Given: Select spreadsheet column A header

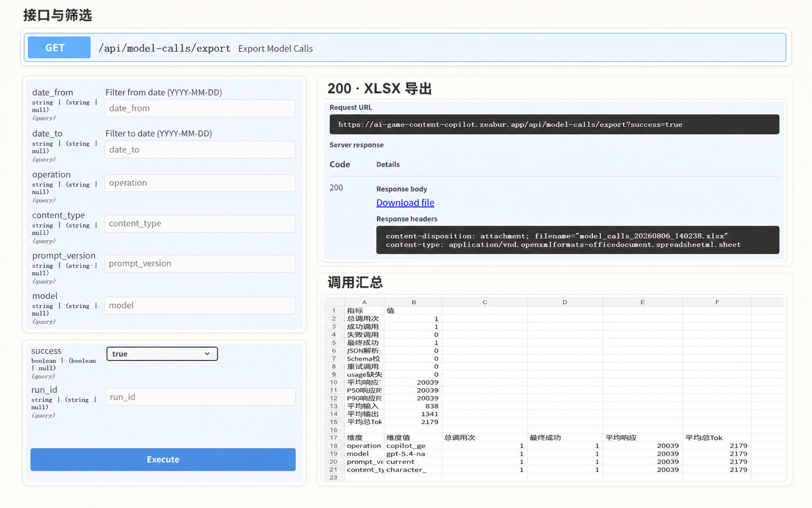Looking at the screenshot, I should coord(364,302).
